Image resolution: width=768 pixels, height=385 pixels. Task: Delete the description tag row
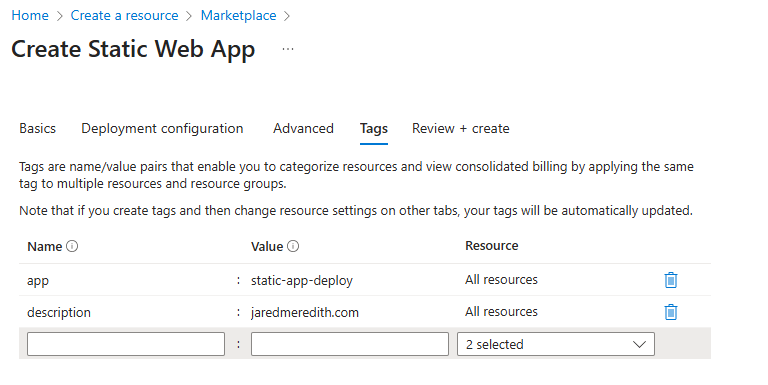[x=671, y=312]
